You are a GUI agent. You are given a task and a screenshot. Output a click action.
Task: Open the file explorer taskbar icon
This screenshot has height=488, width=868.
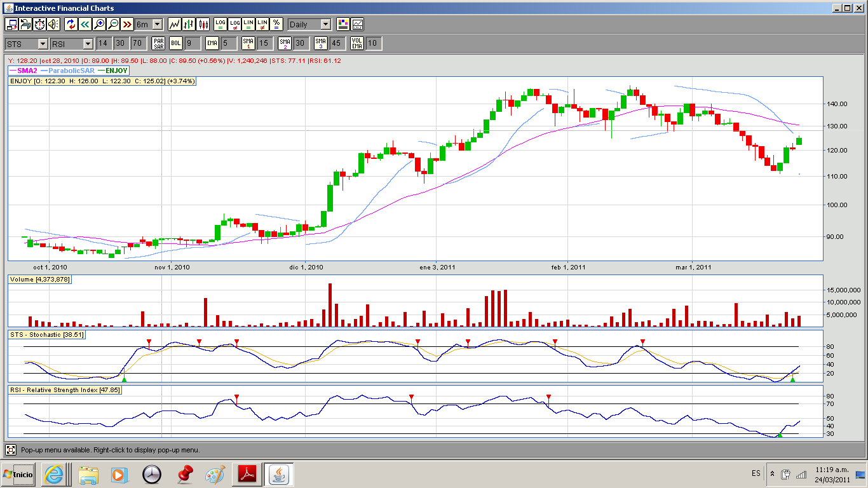point(88,474)
